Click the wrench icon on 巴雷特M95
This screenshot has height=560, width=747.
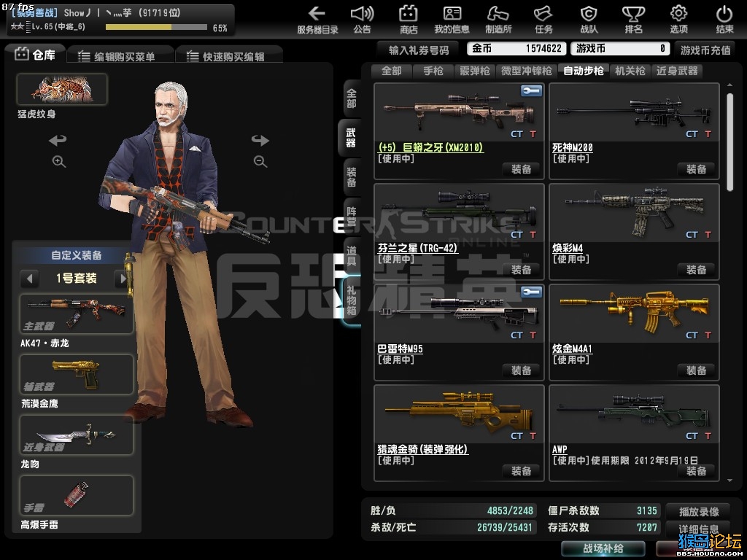tap(531, 292)
